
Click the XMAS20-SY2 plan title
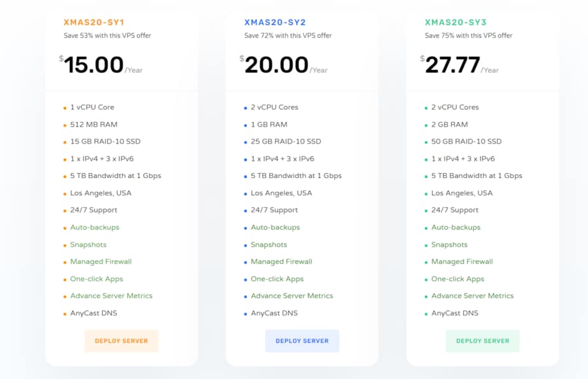(274, 22)
